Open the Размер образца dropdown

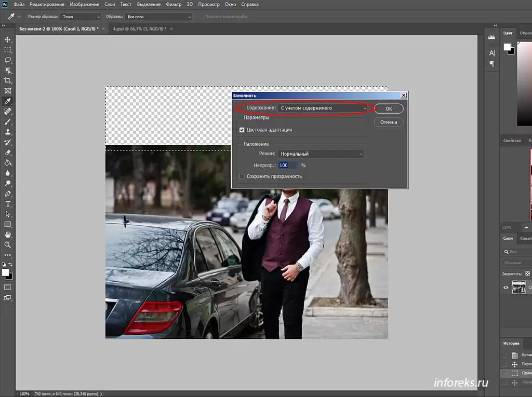pos(81,17)
